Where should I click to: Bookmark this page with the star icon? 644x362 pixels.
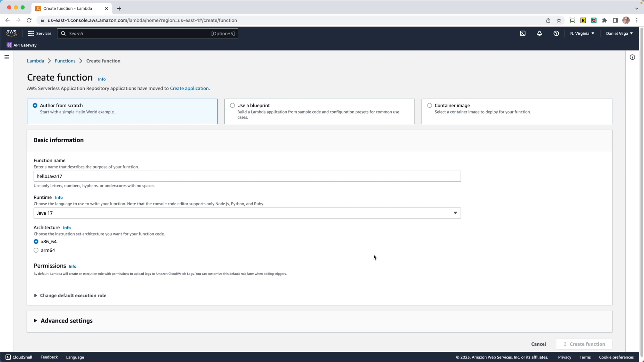pos(559,20)
